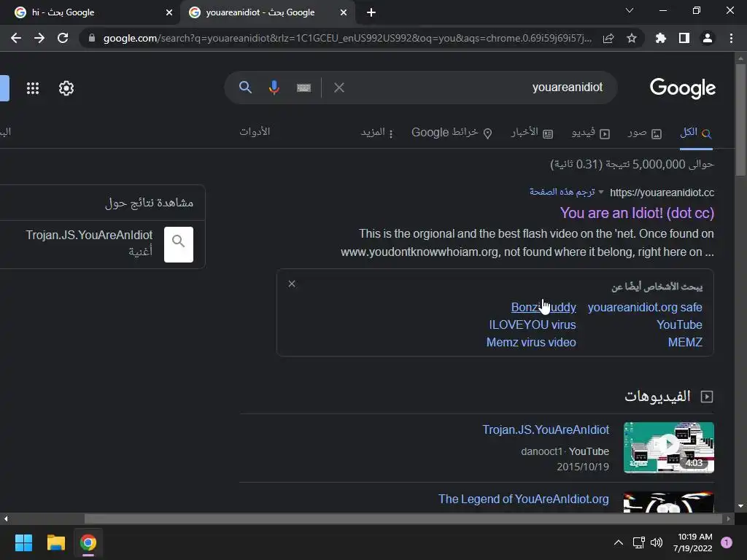Click the الفيديوهات section play icon
This screenshot has height=560, width=747.
click(x=707, y=397)
